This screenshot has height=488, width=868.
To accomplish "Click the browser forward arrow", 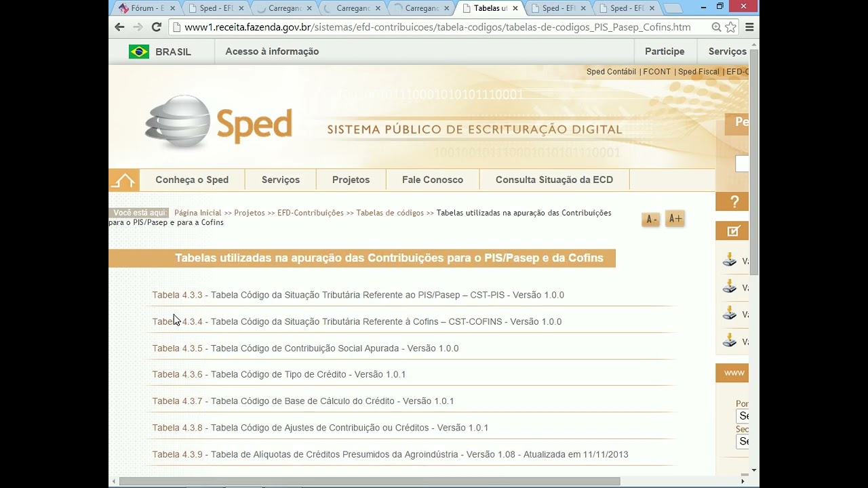I will 138,27.
